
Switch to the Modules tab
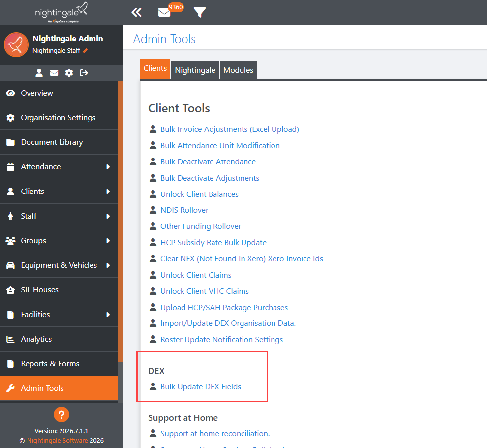tap(238, 70)
